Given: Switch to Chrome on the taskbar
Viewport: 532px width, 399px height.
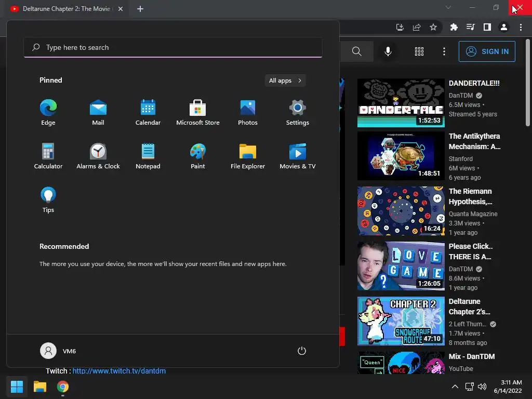Looking at the screenshot, I should click(63, 387).
